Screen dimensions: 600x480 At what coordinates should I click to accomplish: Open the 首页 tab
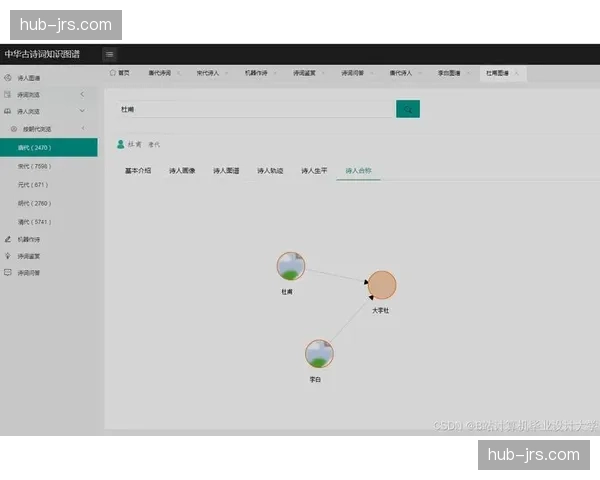click(119, 73)
